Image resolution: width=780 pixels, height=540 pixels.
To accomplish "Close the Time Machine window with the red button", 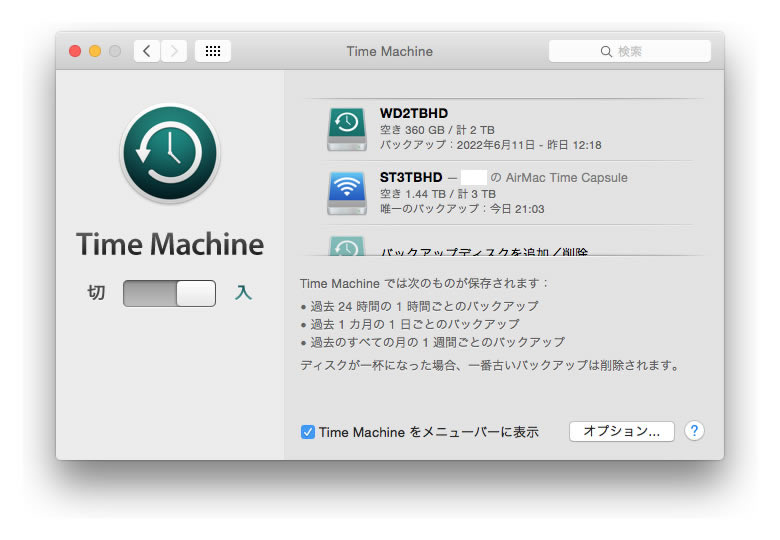I will pos(75,51).
